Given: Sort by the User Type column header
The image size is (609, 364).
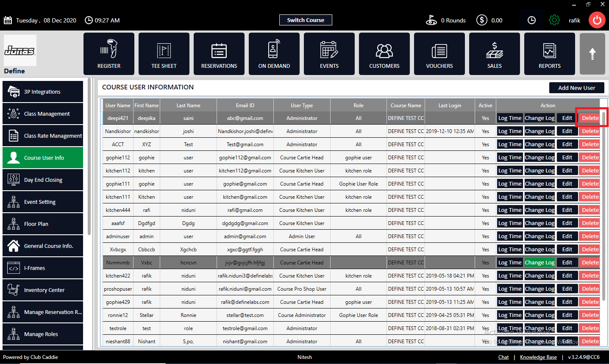Looking at the screenshot, I should [x=302, y=105].
